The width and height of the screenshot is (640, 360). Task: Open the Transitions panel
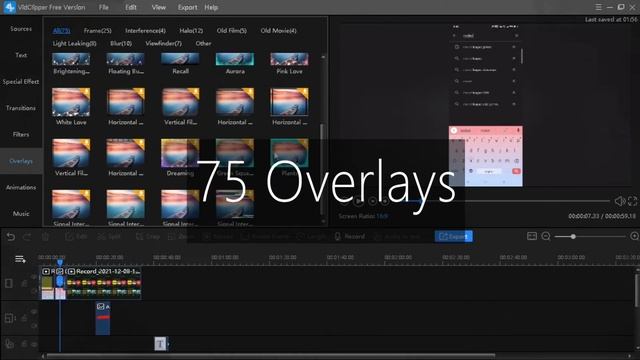coord(21,108)
